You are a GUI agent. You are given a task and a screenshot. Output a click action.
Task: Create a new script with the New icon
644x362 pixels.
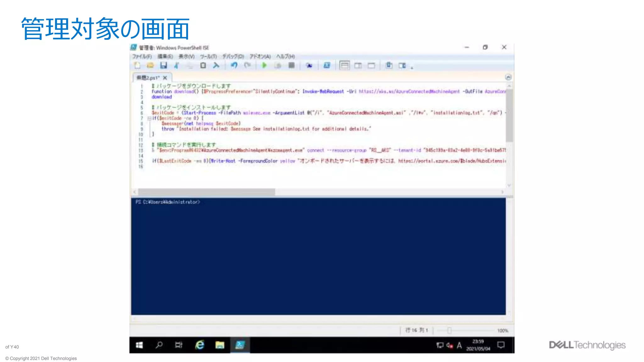coord(137,65)
